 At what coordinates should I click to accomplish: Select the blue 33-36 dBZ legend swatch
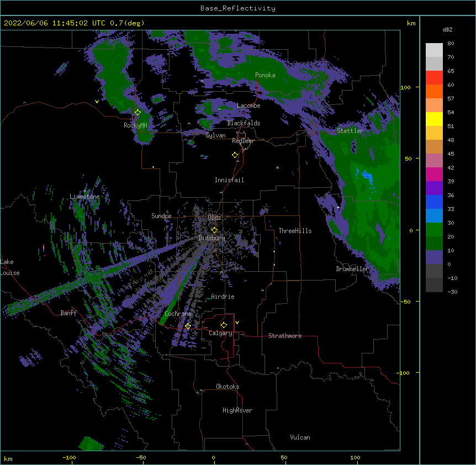(x=434, y=202)
